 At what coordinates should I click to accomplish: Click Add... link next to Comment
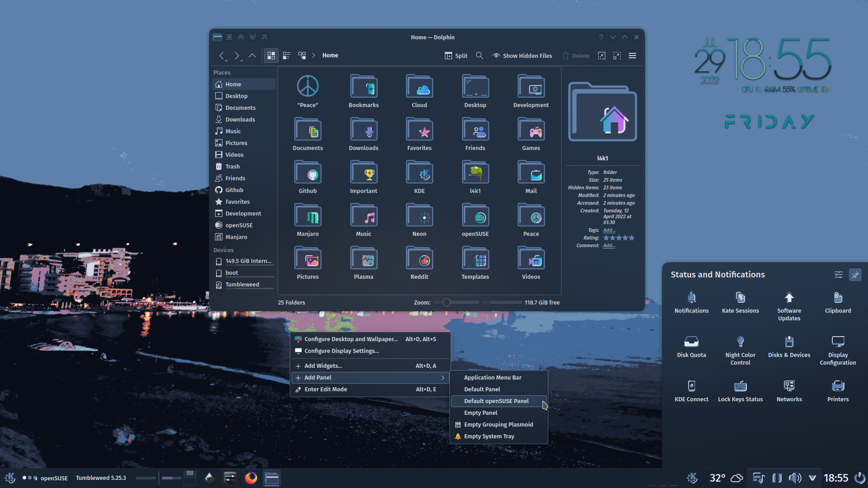coord(609,245)
